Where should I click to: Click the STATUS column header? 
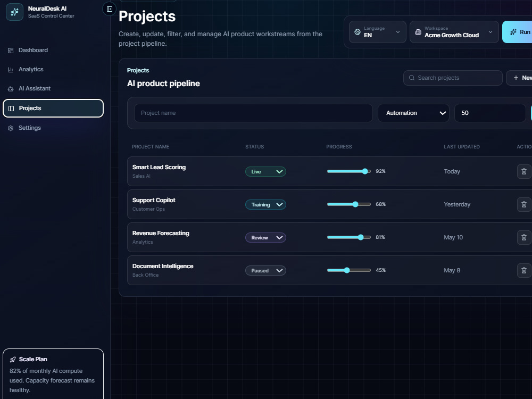pos(254,147)
